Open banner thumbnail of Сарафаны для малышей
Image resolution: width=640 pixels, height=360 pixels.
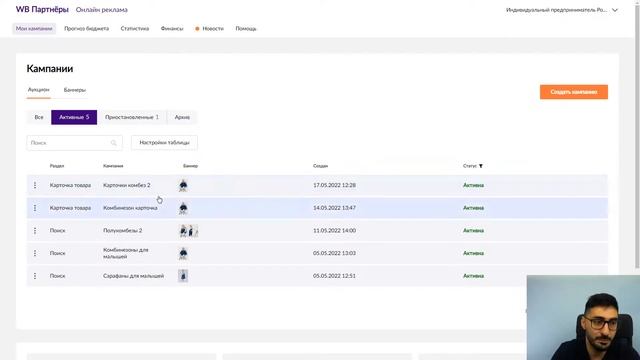click(x=183, y=276)
